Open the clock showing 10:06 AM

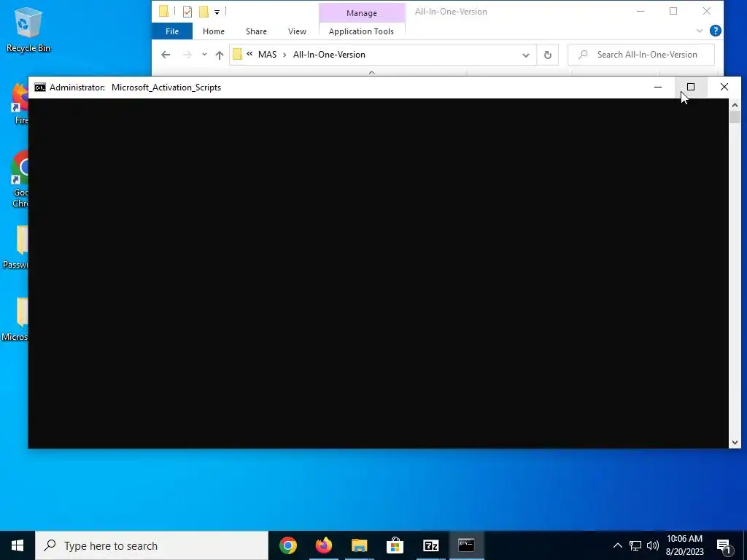[684, 545]
